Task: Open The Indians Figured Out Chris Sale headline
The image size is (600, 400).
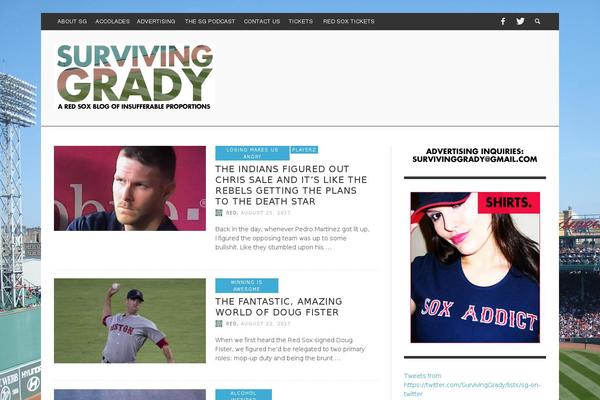Action: coord(291,185)
